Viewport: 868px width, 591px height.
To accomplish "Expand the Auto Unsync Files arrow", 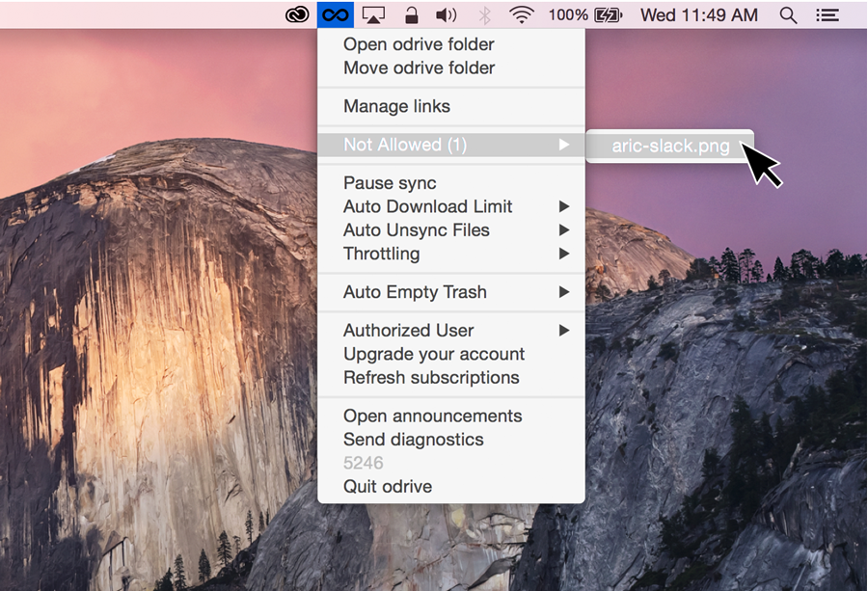I will (x=564, y=229).
